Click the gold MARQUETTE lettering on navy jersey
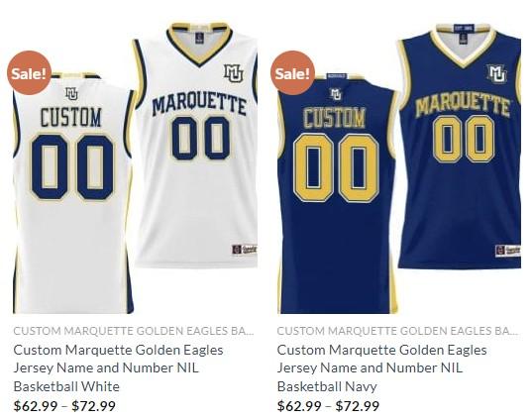 click(463, 106)
